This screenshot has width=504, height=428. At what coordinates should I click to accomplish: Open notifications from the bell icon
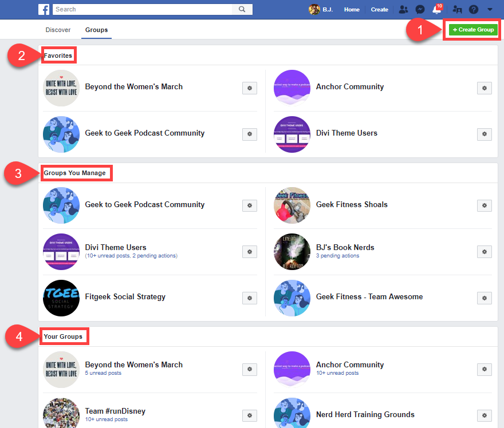435,9
